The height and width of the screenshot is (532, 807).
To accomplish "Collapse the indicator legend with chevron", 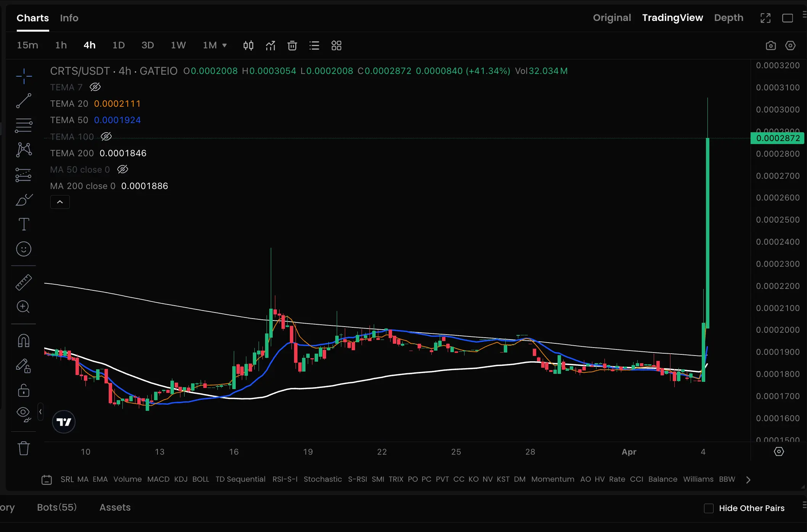I will point(60,202).
